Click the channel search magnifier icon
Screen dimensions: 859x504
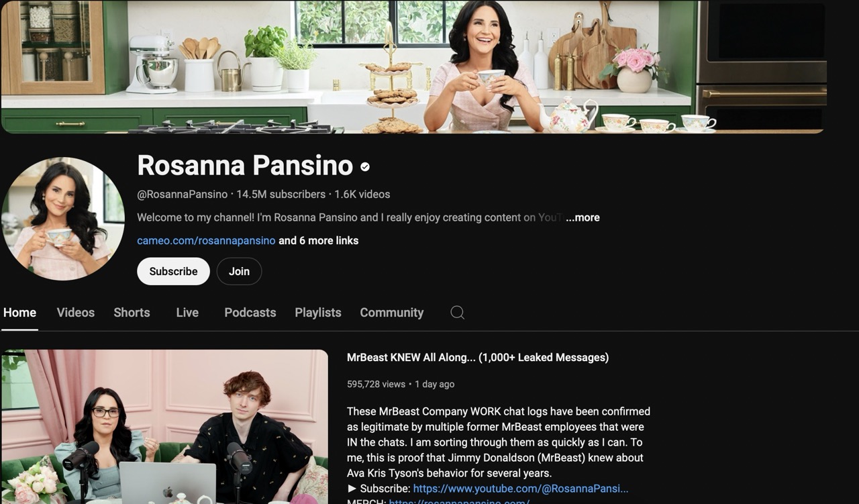click(x=457, y=312)
